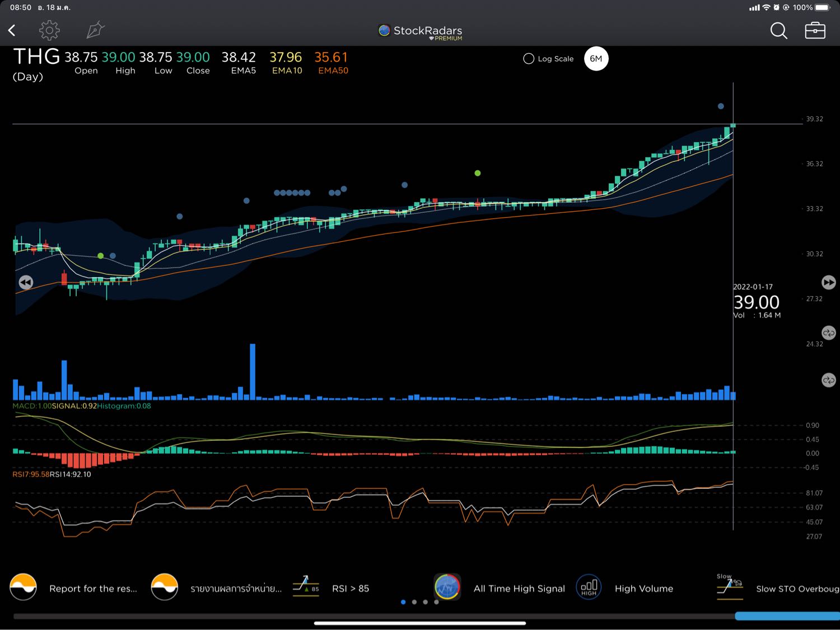Fast-forward chart with the right double-arrow button
Image resolution: width=840 pixels, height=630 pixels.
pos(828,282)
